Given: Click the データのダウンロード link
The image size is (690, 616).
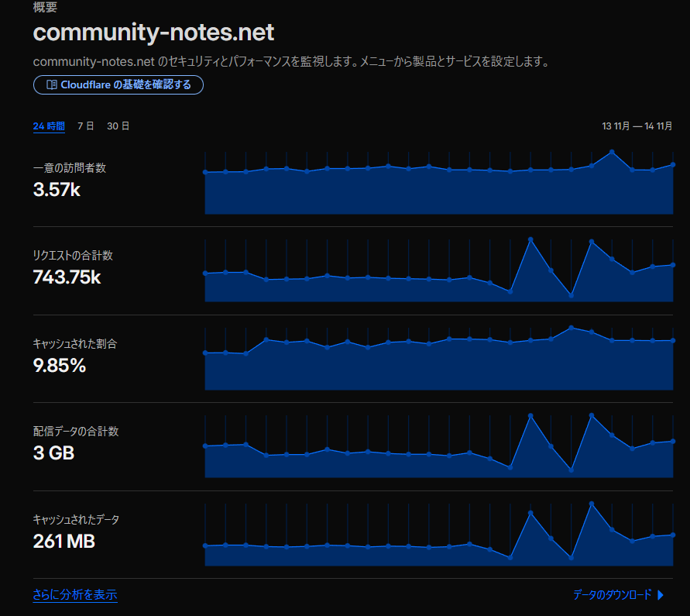Looking at the screenshot, I should tap(612, 595).
